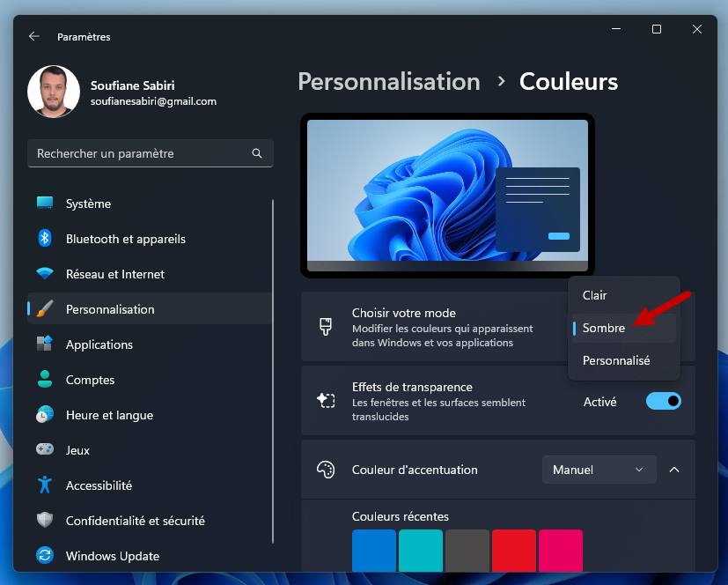The height and width of the screenshot is (585, 728).
Task: Choose Personnalisé mode from the list
Action: pyautogui.click(x=624, y=360)
